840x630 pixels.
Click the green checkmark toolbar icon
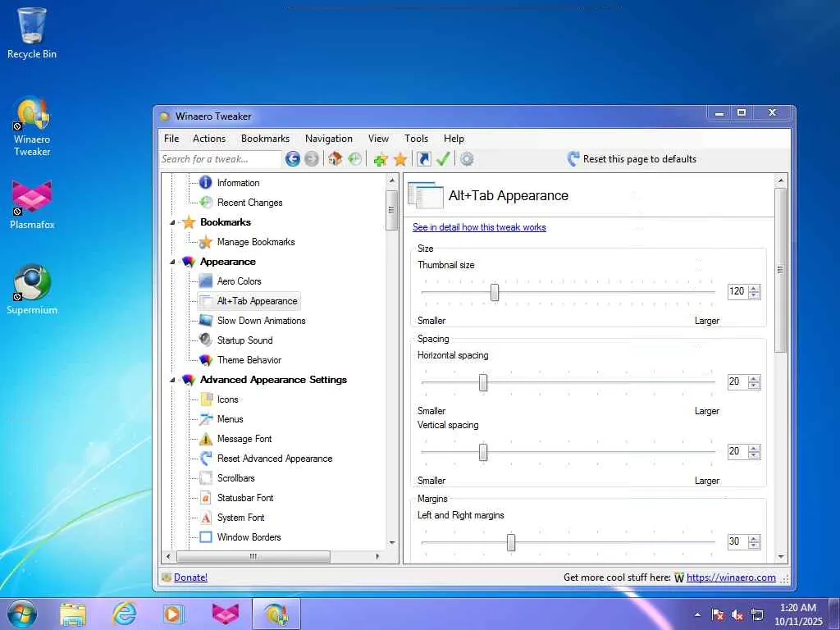point(443,159)
